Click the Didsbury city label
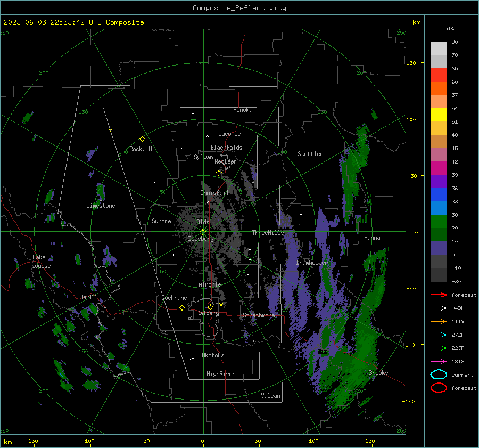 [x=201, y=239]
